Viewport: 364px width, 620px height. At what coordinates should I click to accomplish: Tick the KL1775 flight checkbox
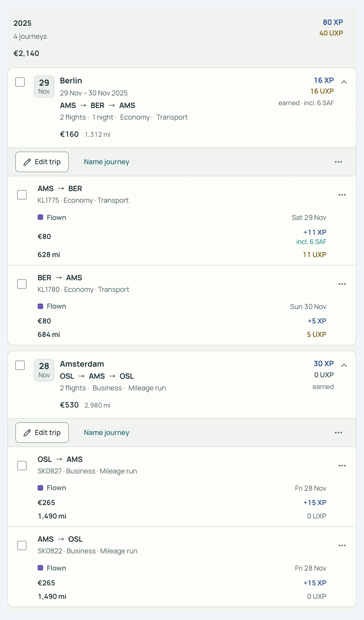pyautogui.click(x=22, y=195)
